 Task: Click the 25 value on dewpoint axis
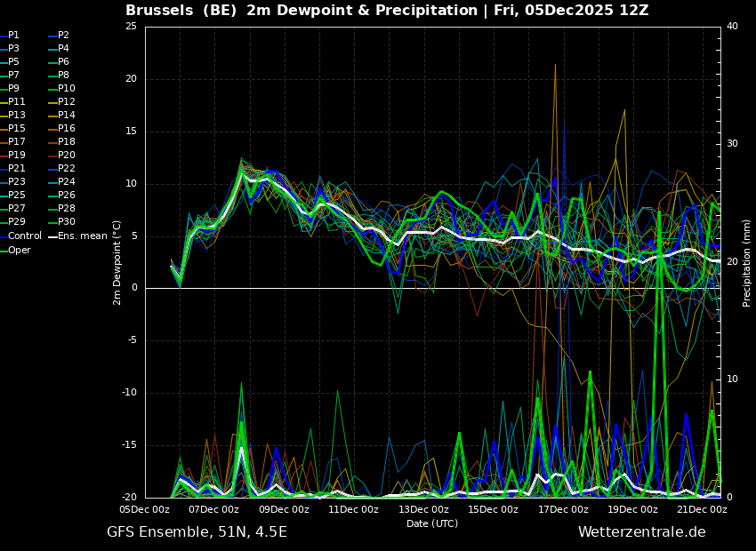click(x=131, y=27)
